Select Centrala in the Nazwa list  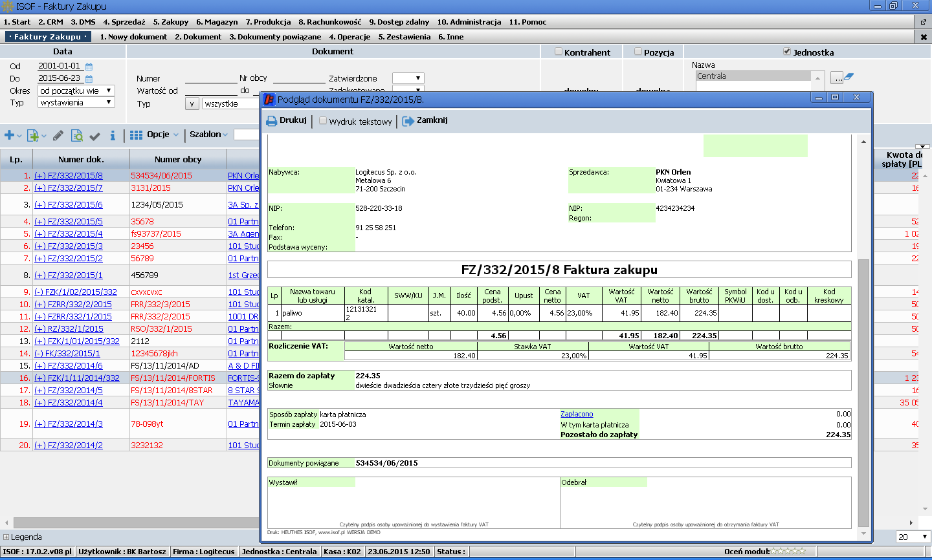pos(754,76)
